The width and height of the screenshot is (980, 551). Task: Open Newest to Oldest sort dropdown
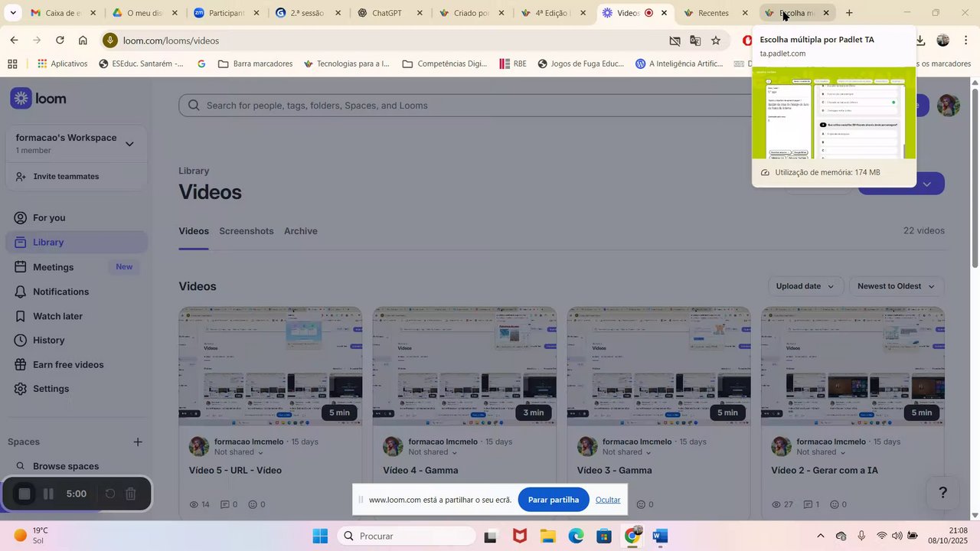pyautogui.click(x=896, y=286)
